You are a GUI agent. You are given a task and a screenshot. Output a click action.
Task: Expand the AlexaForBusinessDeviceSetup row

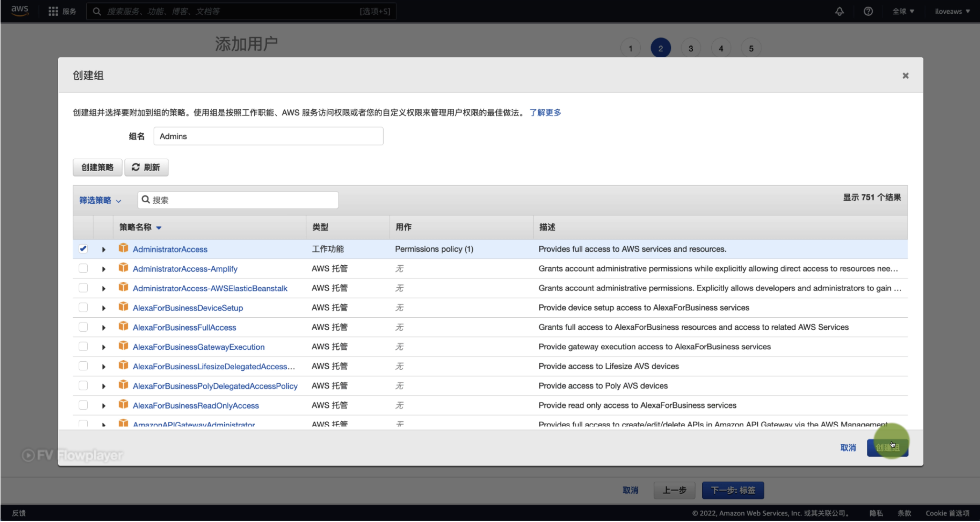(104, 308)
